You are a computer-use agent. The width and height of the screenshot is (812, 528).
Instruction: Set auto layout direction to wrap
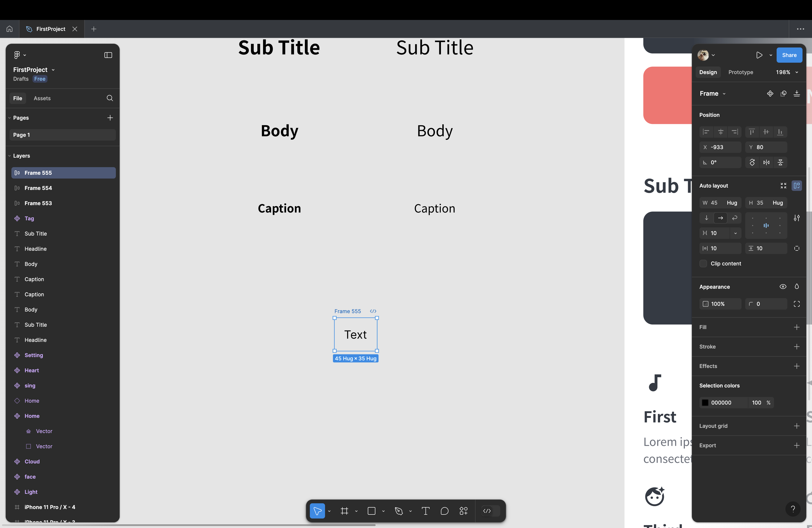[x=735, y=218]
